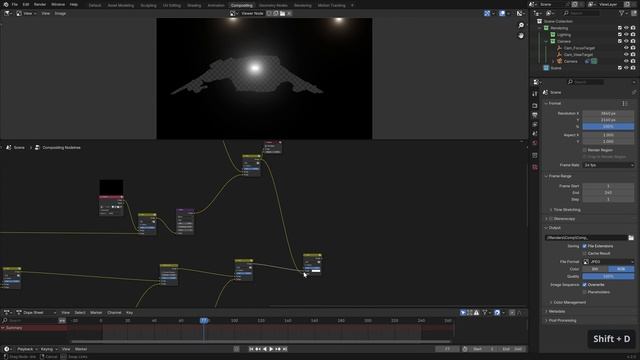Click the zoom magnifier icon in image viewer
This screenshot has height=360, width=640.
pyautogui.click(x=521, y=25)
